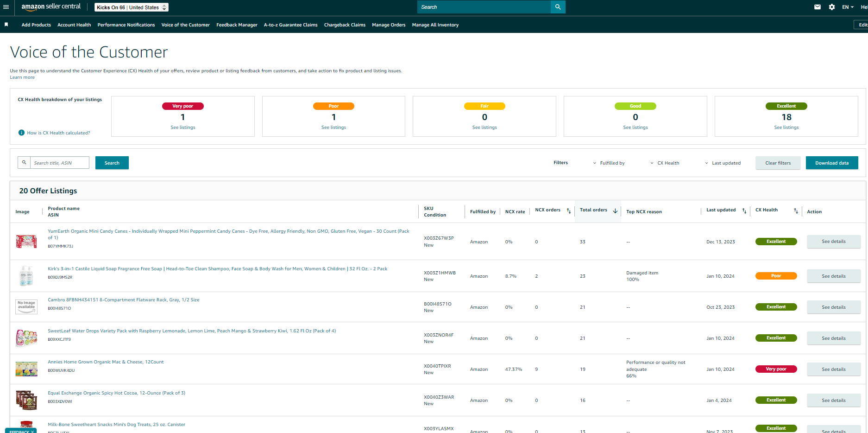Image resolution: width=868 pixels, height=433 pixels.
Task: Click the Cambro 'No image available' placeholder
Action: [x=26, y=306]
